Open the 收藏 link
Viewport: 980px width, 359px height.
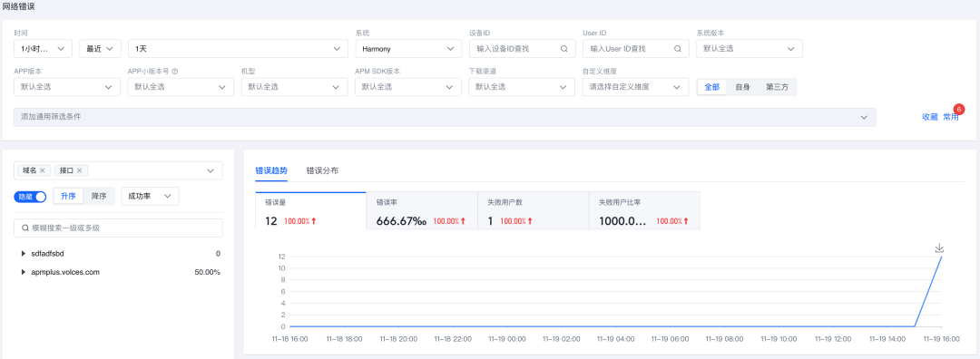point(930,117)
